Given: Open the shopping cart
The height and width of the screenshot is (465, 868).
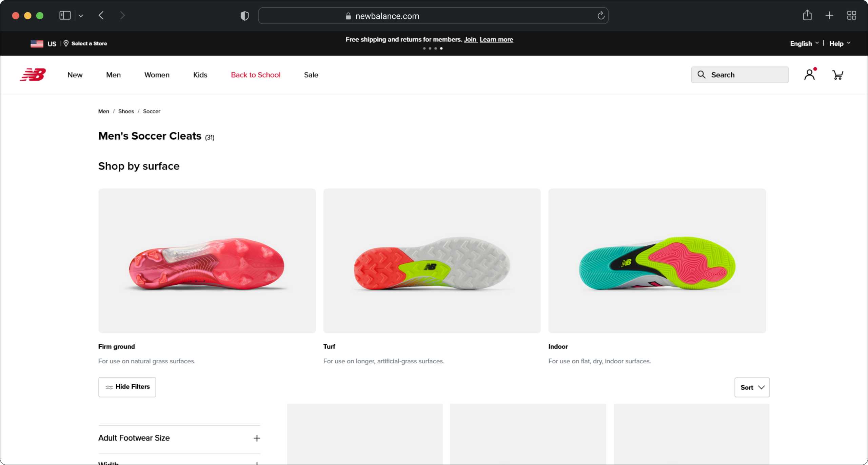Looking at the screenshot, I should [x=837, y=75].
